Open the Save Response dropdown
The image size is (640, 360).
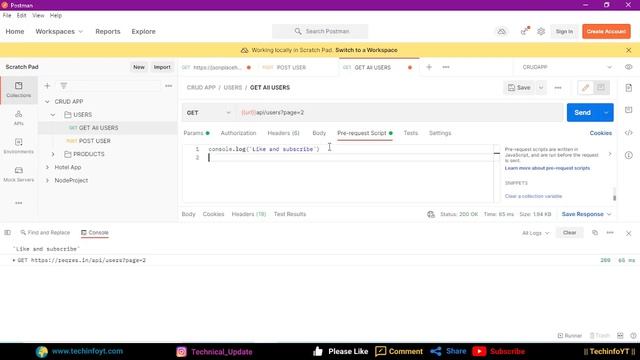tap(587, 214)
